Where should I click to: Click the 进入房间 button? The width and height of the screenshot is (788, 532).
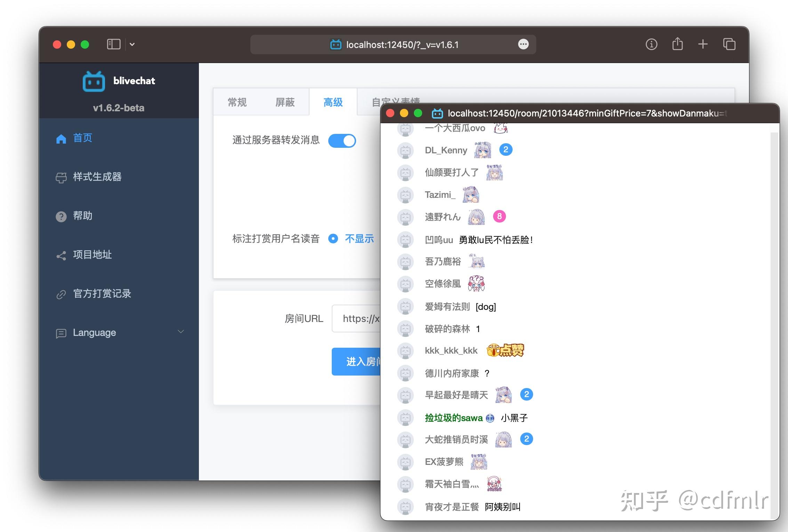tap(356, 362)
